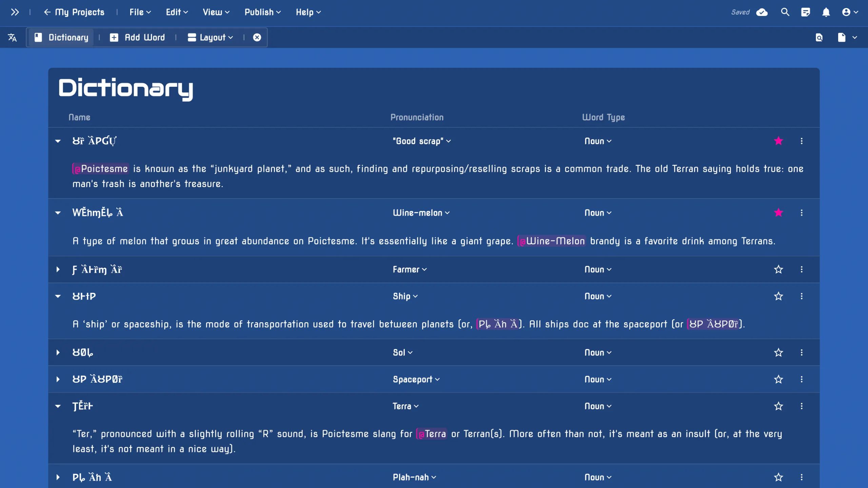Sort by the Pronunciation column header
The image size is (868, 488).
coord(417,117)
